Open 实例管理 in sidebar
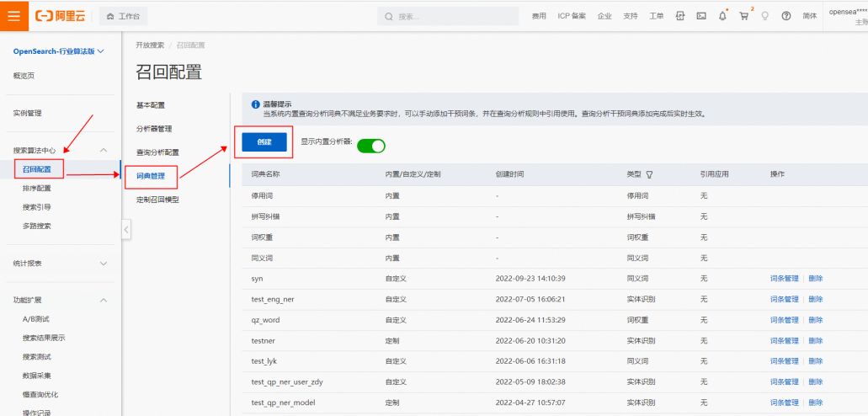Viewport: 868px width, 416px height. pyautogui.click(x=27, y=113)
